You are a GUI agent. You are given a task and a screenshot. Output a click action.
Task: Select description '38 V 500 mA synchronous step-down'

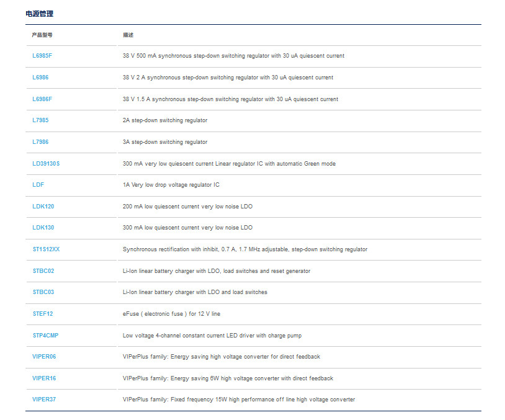(233, 56)
